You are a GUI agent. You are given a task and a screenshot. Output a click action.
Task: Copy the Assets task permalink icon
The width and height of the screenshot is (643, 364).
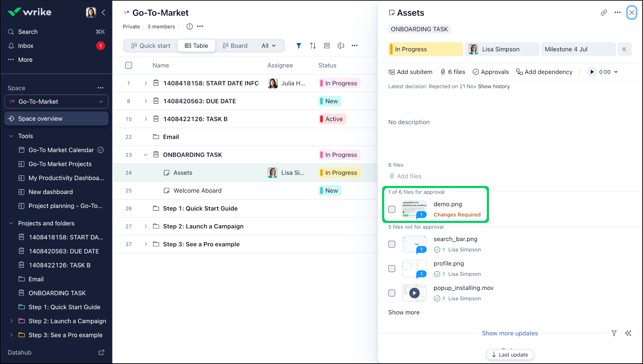pos(603,13)
